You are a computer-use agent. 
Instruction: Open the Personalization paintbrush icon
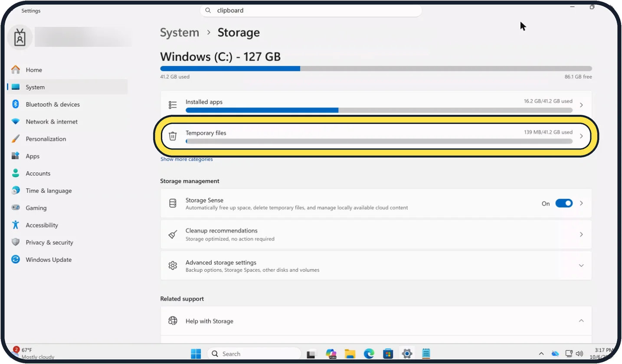16,139
